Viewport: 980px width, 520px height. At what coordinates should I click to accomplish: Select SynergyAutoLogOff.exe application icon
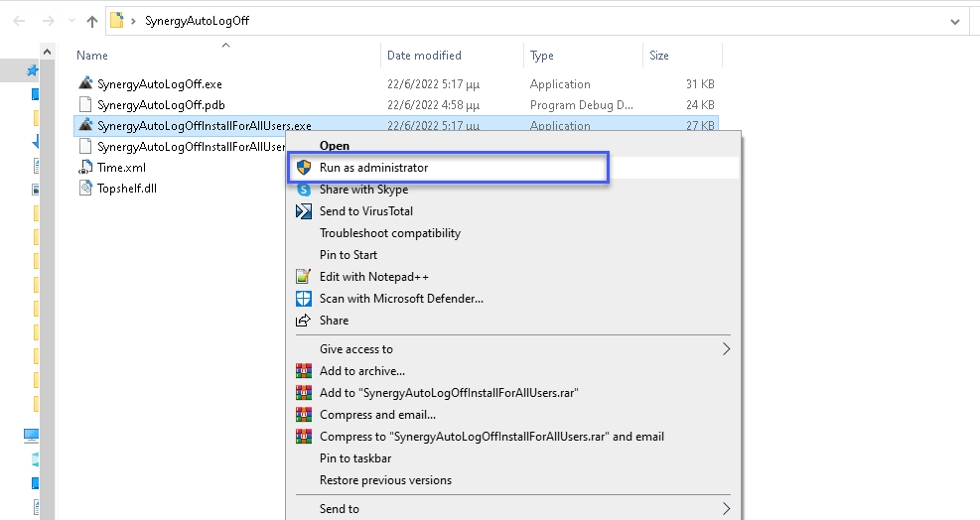[85, 83]
